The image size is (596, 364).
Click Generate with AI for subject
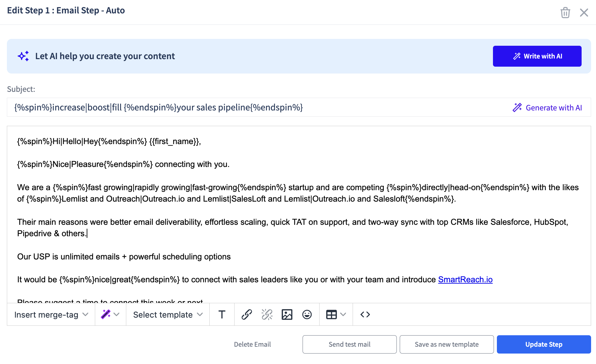547,108
